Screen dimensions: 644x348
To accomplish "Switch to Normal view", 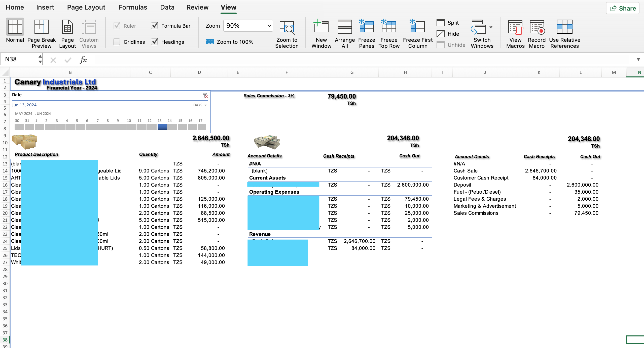I will coord(15,33).
